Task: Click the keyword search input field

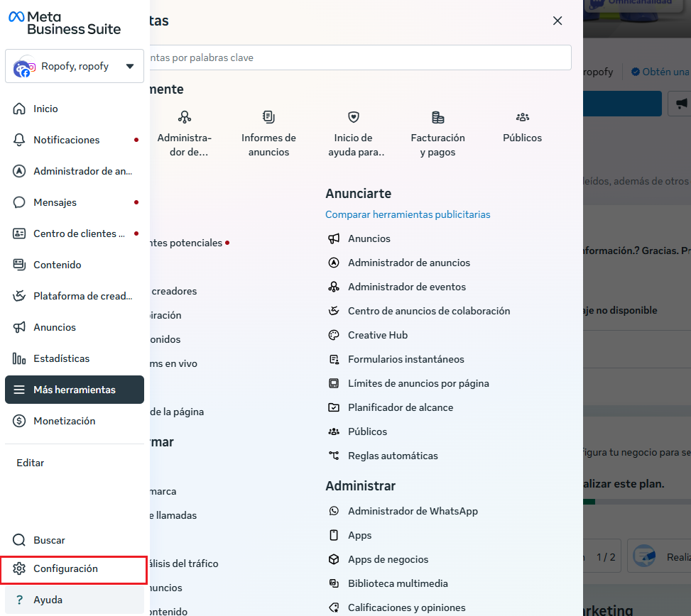Action: tap(361, 57)
